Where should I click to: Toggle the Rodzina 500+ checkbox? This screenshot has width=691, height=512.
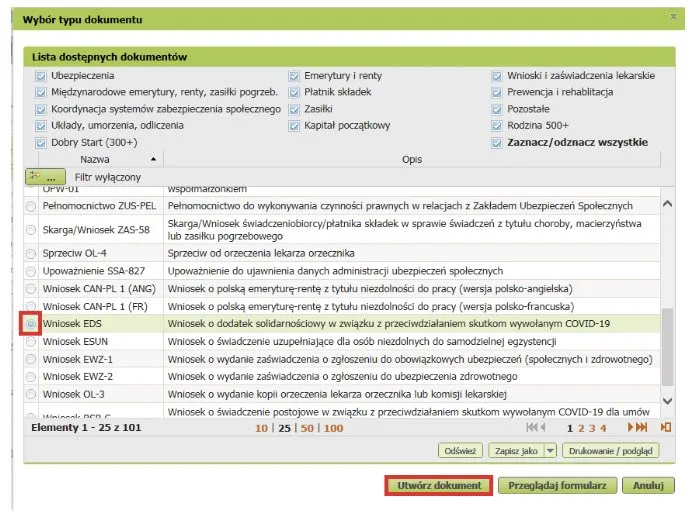pos(497,126)
